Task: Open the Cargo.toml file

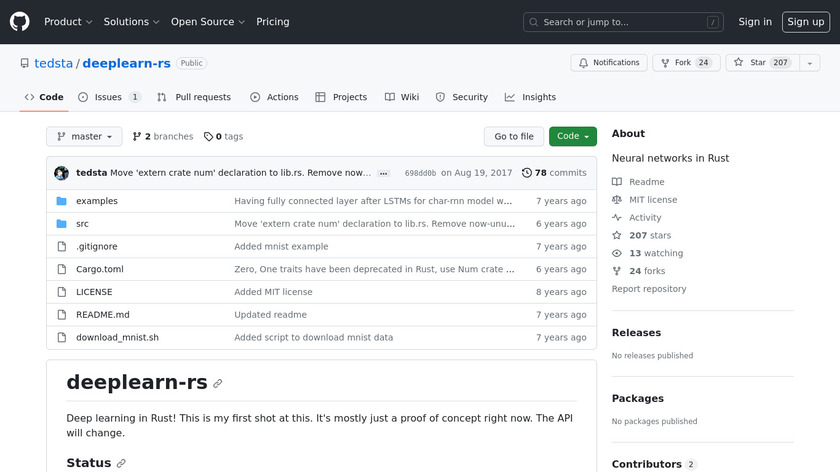Action: [101, 269]
